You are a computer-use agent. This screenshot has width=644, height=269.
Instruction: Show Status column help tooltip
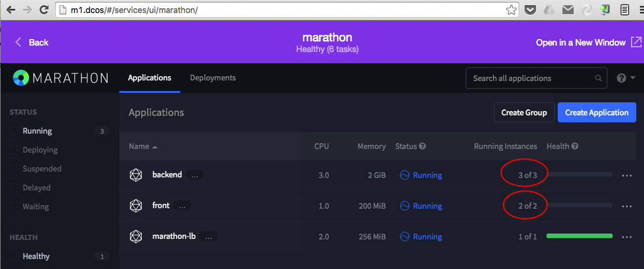[422, 146]
